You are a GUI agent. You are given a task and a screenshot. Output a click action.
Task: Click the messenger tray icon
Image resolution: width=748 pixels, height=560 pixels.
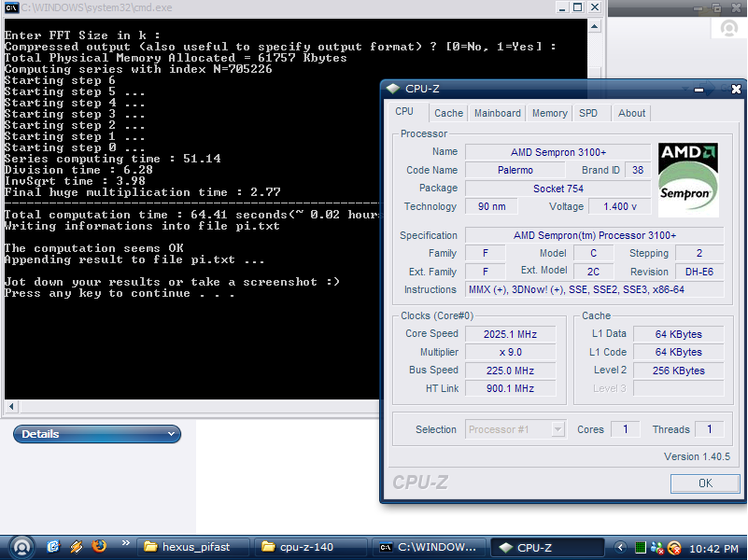(x=656, y=548)
